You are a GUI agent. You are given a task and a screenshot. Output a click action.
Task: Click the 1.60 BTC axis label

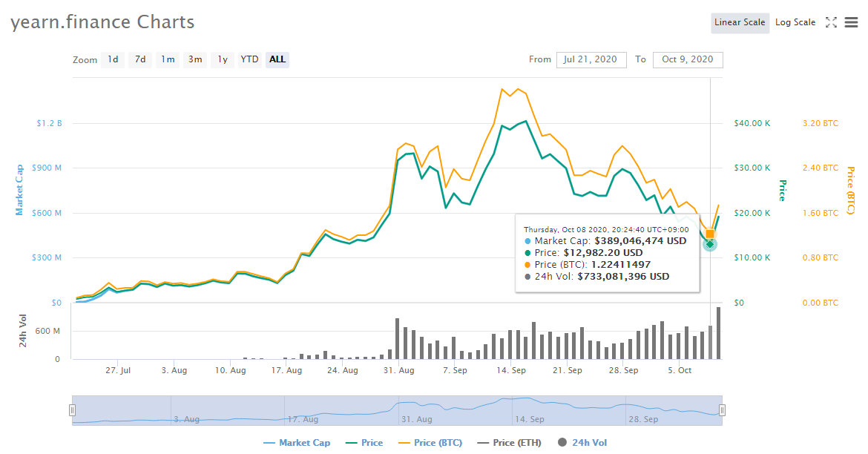click(821, 213)
